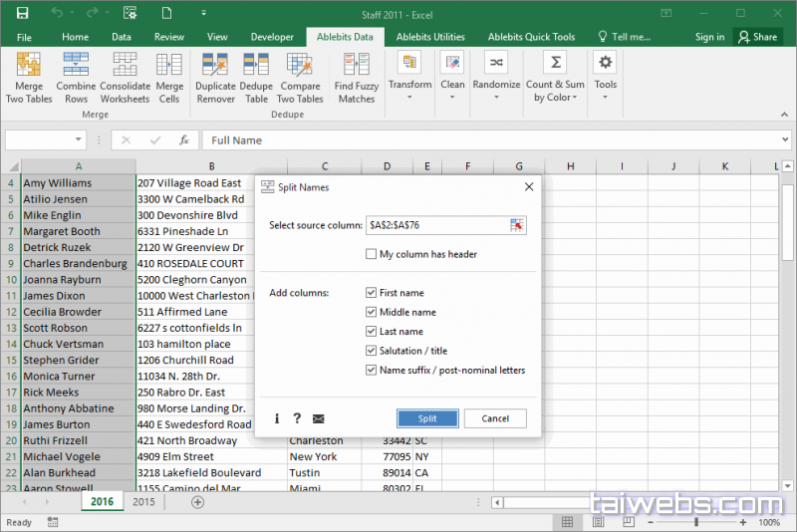Click the formula bar showing Full Name
Screen dimensions: 797x532
[x=493, y=140]
